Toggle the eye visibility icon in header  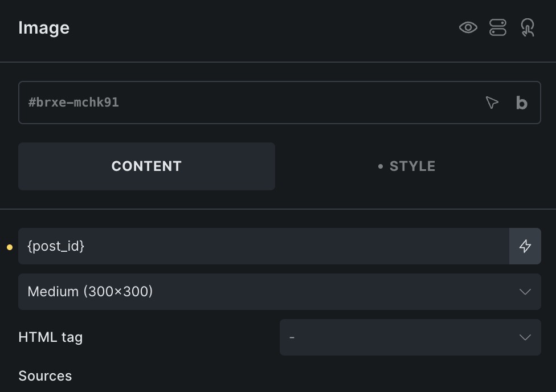468,28
